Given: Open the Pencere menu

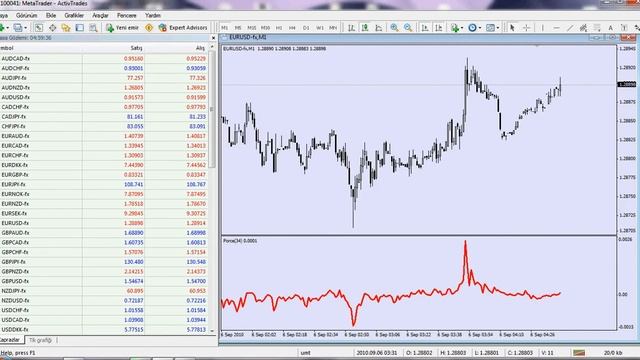Looking at the screenshot, I should point(127,15).
